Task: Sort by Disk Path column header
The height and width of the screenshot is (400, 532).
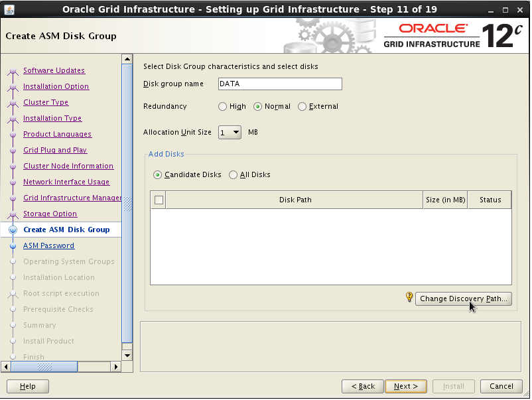Action: [295, 200]
